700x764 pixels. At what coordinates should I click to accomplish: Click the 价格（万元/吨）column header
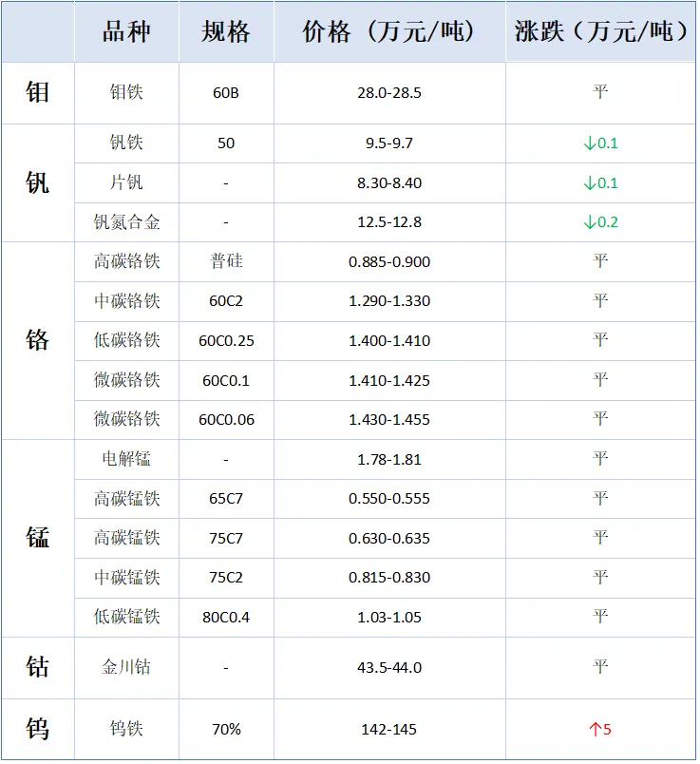point(388,32)
